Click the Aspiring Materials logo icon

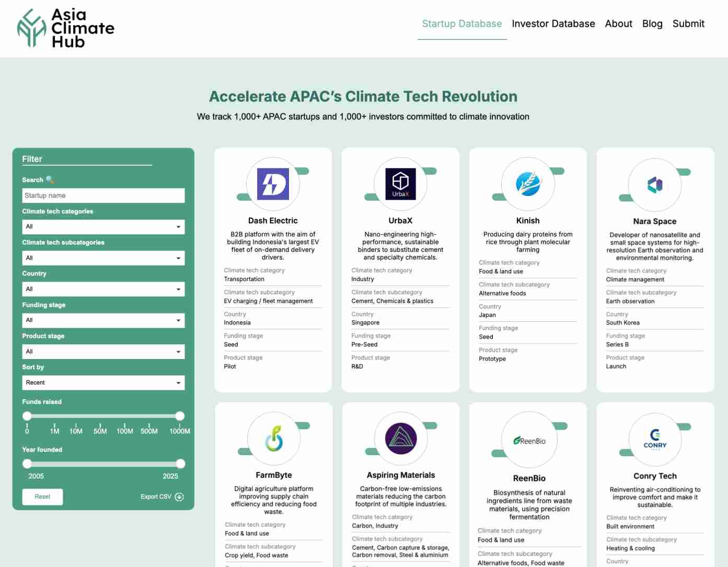click(401, 438)
